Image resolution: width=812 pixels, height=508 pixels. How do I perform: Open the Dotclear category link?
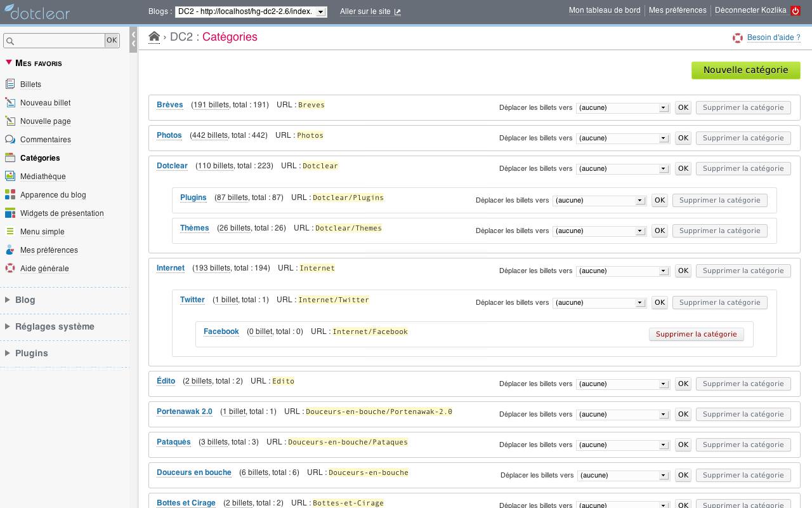click(172, 166)
